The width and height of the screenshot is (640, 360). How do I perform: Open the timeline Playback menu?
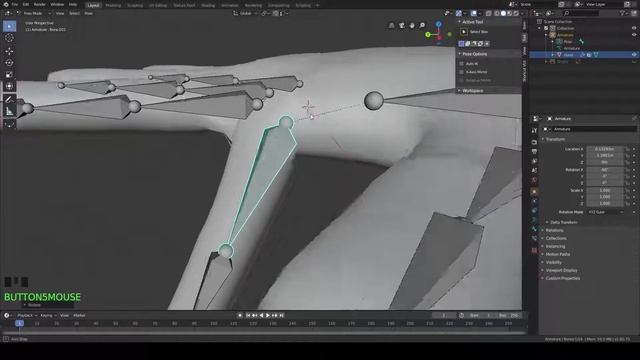pyautogui.click(x=27, y=316)
